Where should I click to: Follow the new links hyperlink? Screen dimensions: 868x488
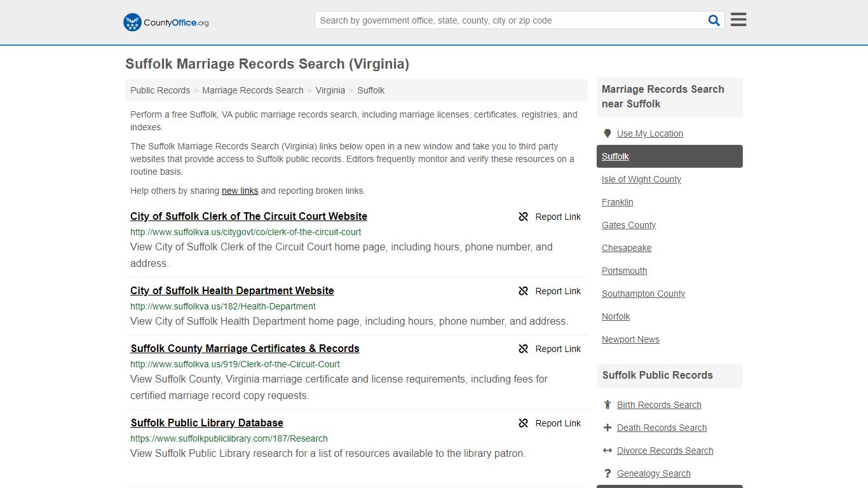[240, 191]
